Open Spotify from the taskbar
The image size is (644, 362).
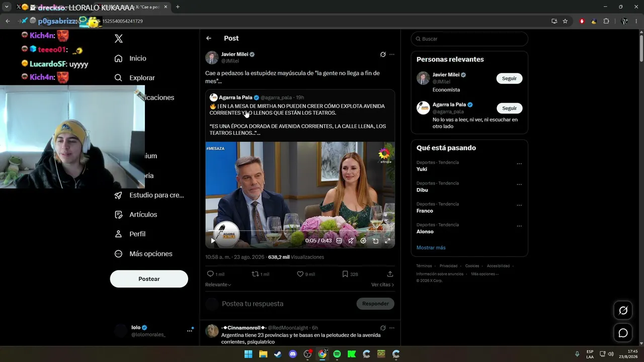coord(337,354)
